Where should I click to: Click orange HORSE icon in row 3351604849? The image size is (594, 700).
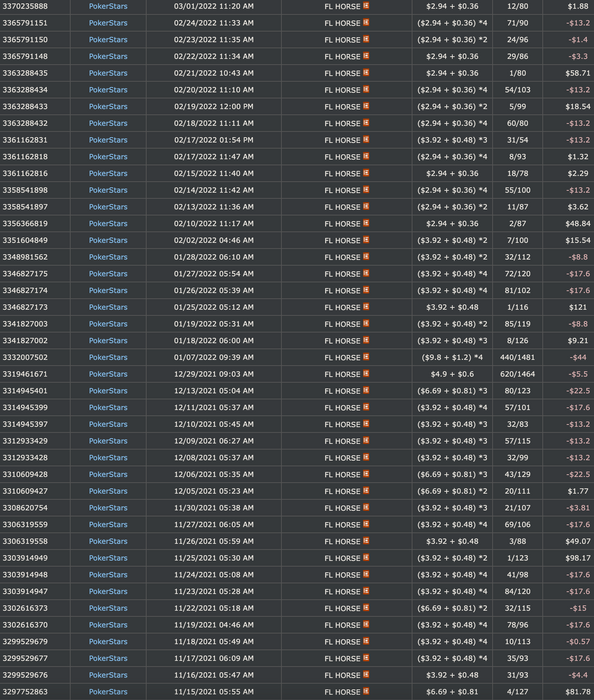tap(366, 240)
